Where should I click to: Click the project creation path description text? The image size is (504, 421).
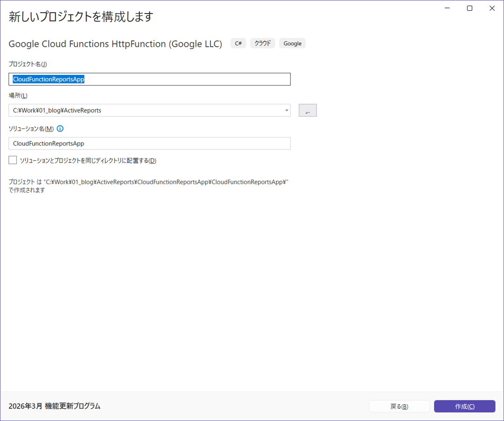click(149, 186)
